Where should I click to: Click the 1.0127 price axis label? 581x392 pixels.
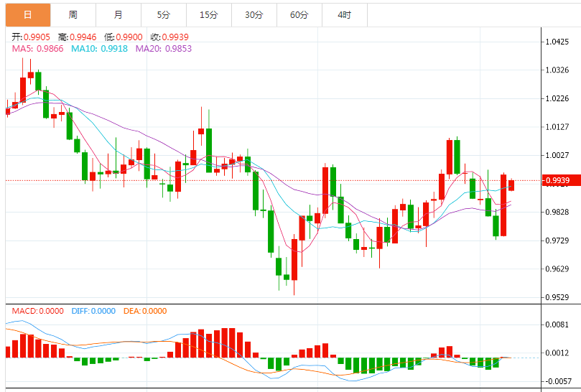[x=557, y=127]
